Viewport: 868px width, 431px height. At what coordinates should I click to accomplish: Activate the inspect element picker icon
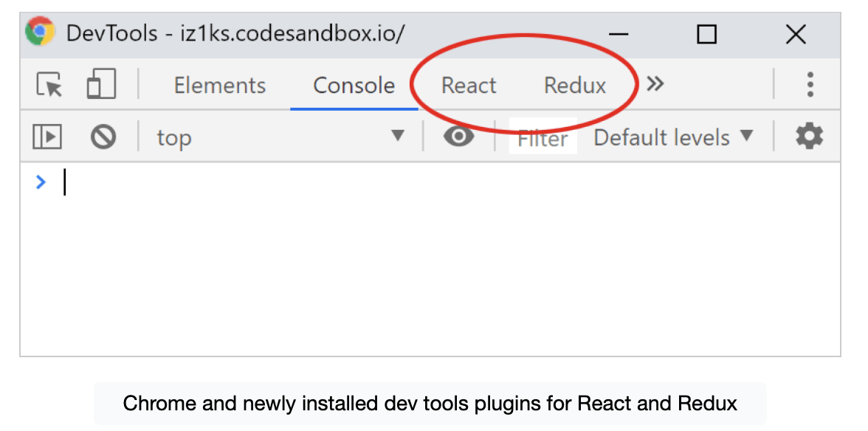[49, 85]
